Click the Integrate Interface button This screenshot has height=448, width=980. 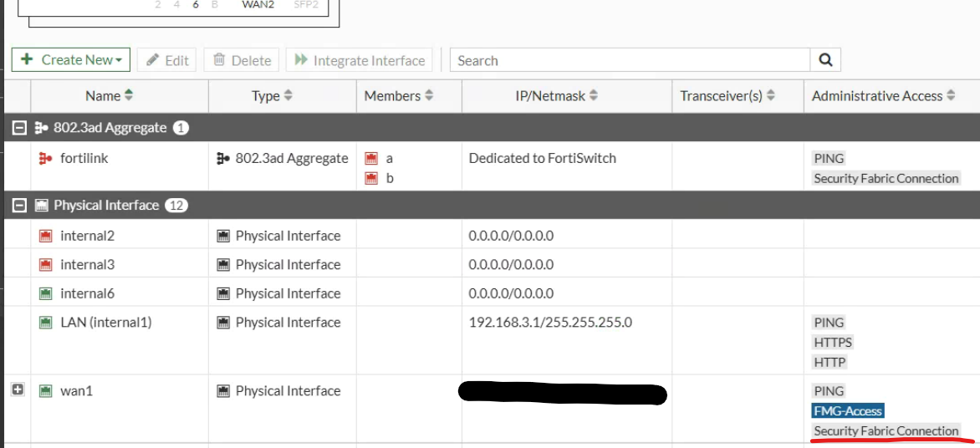click(x=360, y=60)
